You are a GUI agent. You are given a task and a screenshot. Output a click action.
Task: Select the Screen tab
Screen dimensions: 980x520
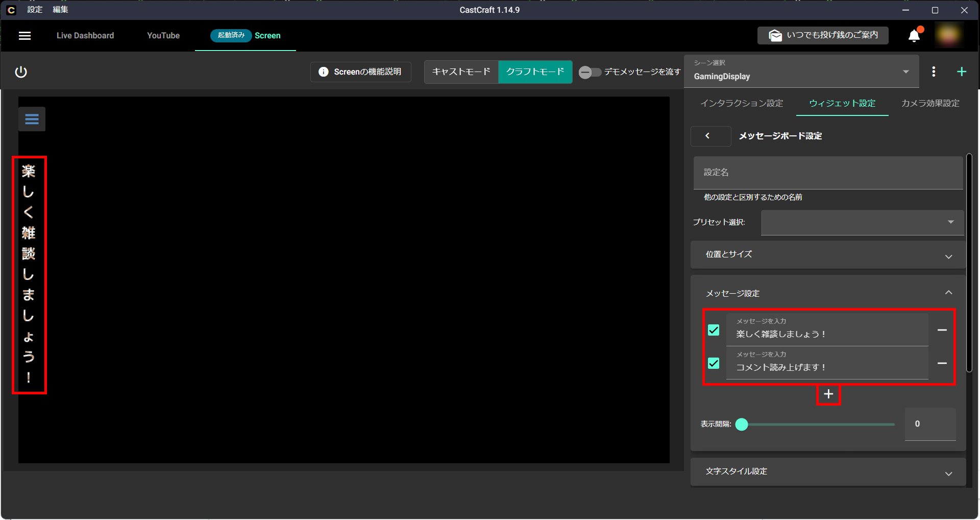pyautogui.click(x=246, y=36)
